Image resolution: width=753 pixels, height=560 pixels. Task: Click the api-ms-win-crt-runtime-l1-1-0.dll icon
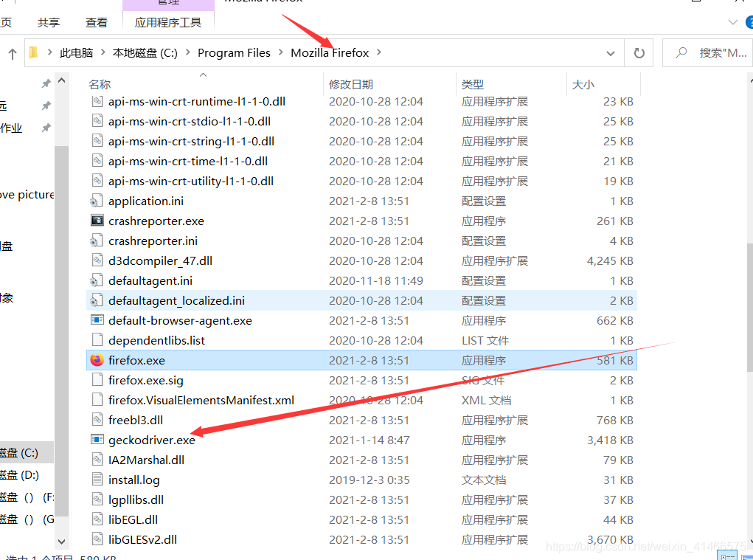tap(97, 101)
